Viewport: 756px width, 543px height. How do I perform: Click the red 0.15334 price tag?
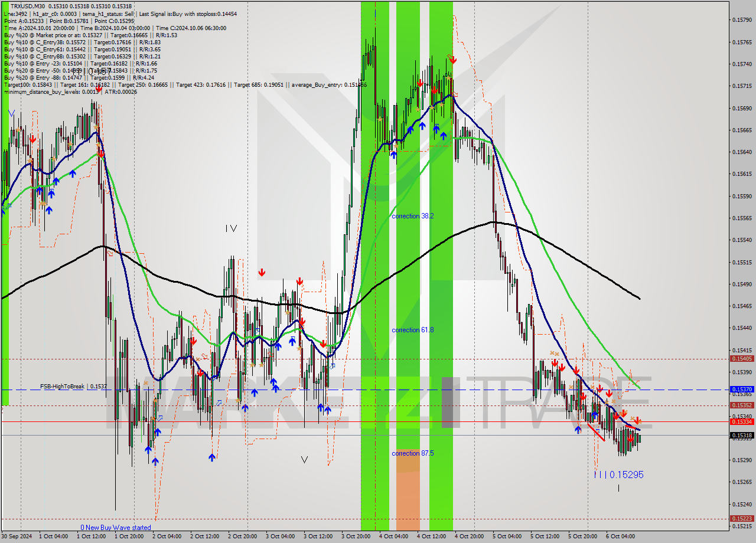click(x=742, y=421)
